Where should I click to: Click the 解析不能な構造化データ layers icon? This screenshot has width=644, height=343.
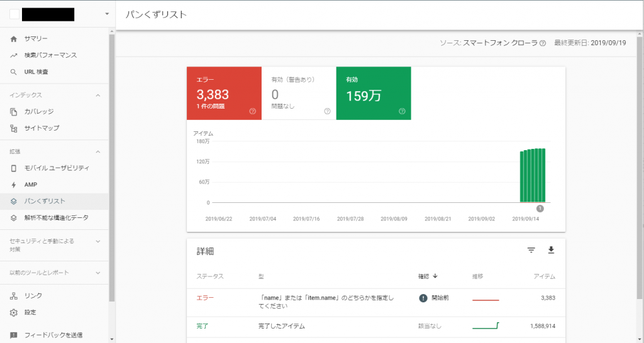tap(14, 218)
